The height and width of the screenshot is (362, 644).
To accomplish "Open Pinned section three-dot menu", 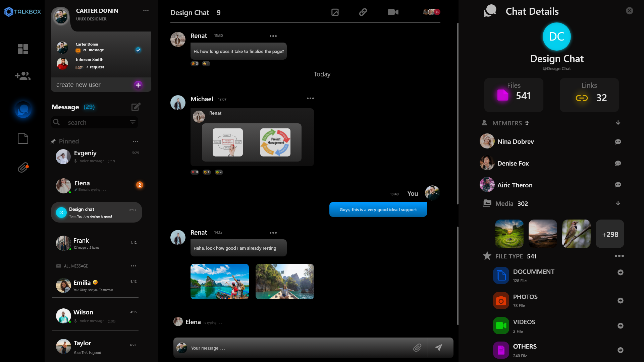I will tap(135, 141).
